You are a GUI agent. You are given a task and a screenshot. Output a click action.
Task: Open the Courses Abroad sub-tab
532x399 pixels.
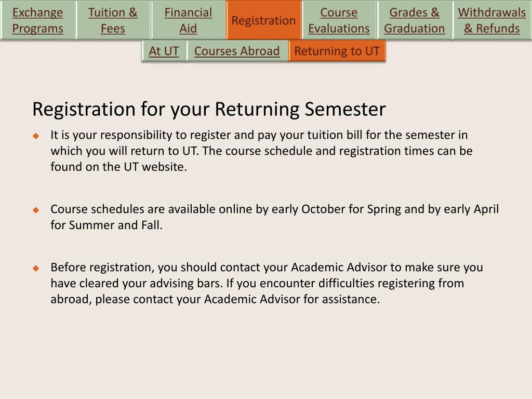[x=237, y=51]
